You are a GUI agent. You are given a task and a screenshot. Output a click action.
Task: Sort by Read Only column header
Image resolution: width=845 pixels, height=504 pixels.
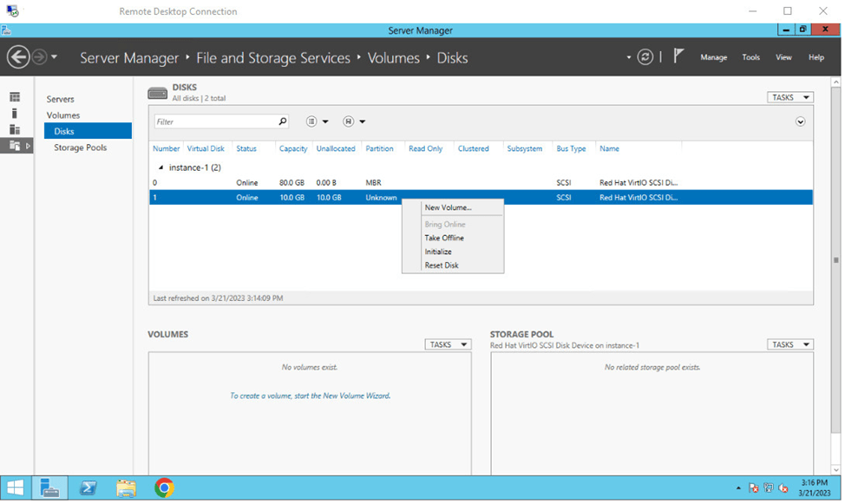[425, 149]
